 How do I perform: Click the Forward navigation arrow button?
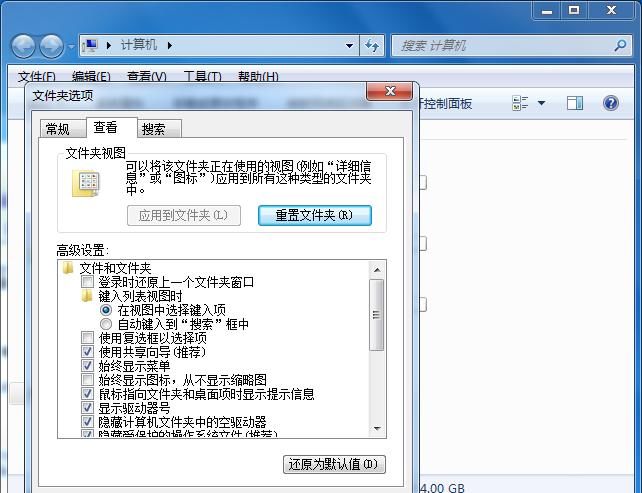[x=50, y=46]
